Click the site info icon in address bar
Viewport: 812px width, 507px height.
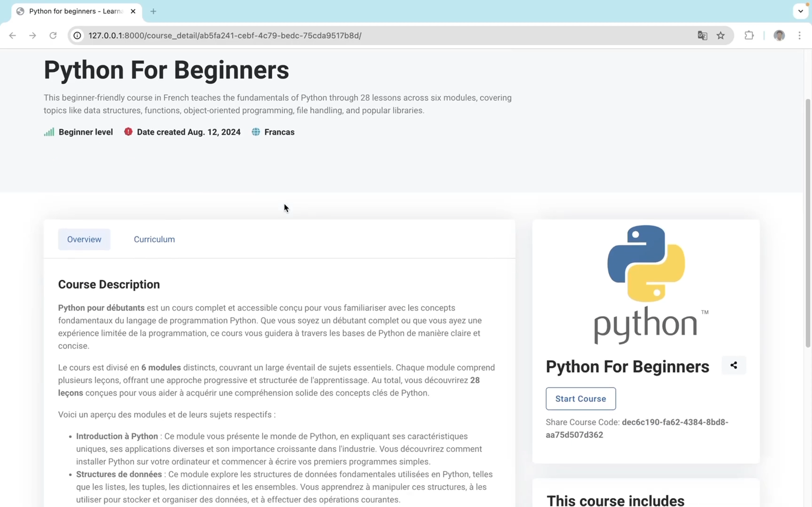coord(78,35)
